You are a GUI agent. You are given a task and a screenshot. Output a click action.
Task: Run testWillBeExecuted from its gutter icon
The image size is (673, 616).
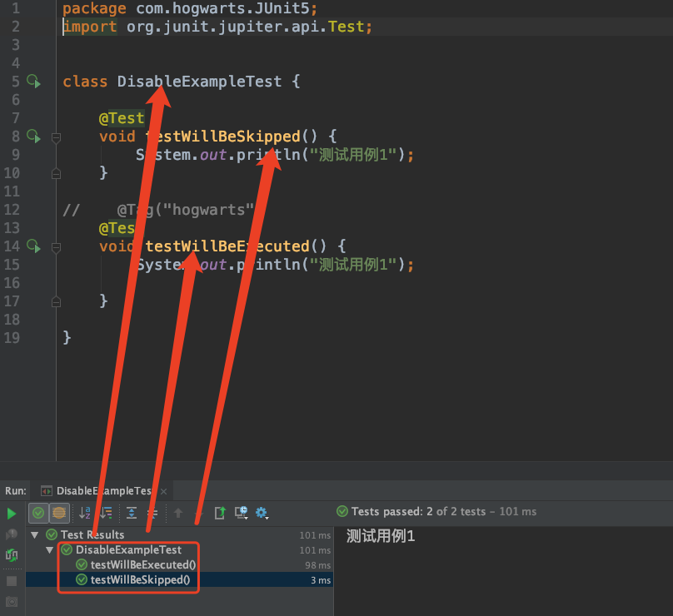tap(33, 246)
